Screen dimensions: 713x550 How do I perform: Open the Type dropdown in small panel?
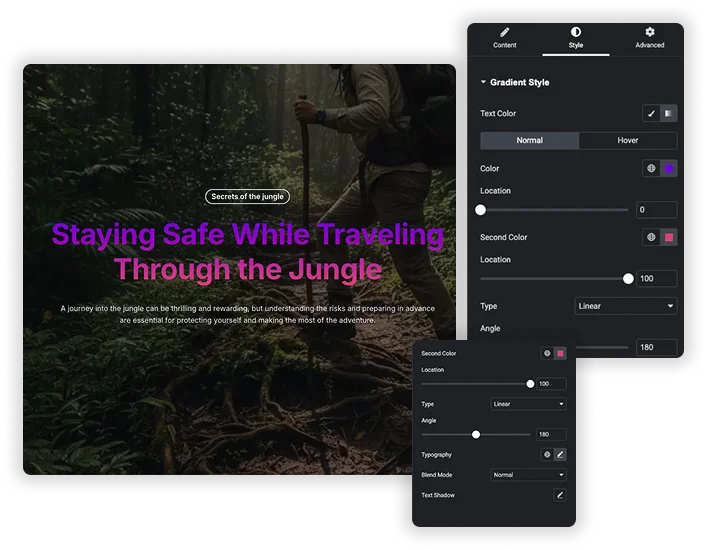pos(528,404)
